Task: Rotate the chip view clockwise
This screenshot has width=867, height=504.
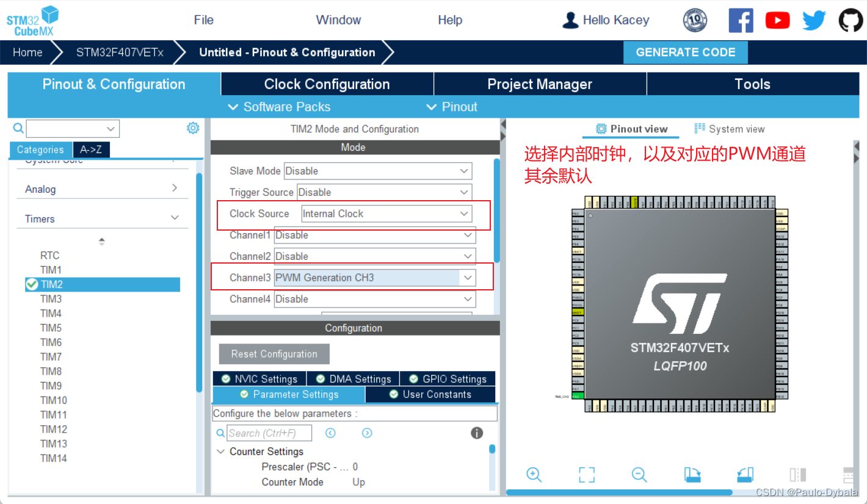Action: 692,475
